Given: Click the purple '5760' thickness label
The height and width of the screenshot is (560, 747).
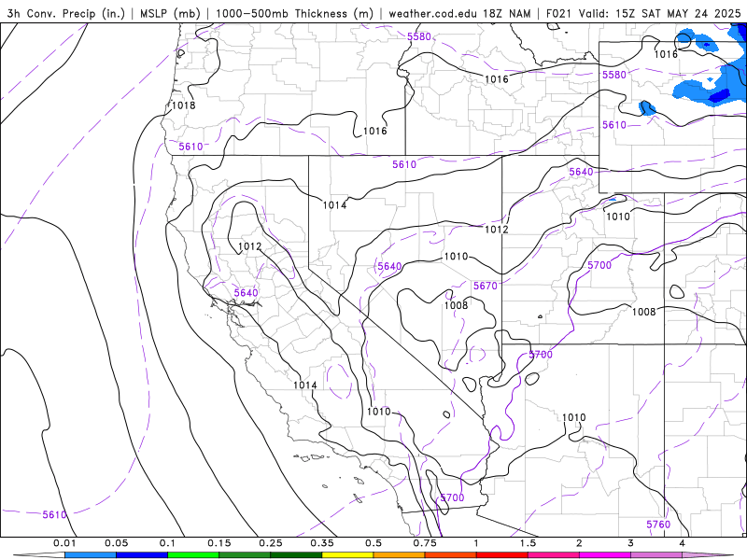Looking at the screenshot, I should [658, 525].
